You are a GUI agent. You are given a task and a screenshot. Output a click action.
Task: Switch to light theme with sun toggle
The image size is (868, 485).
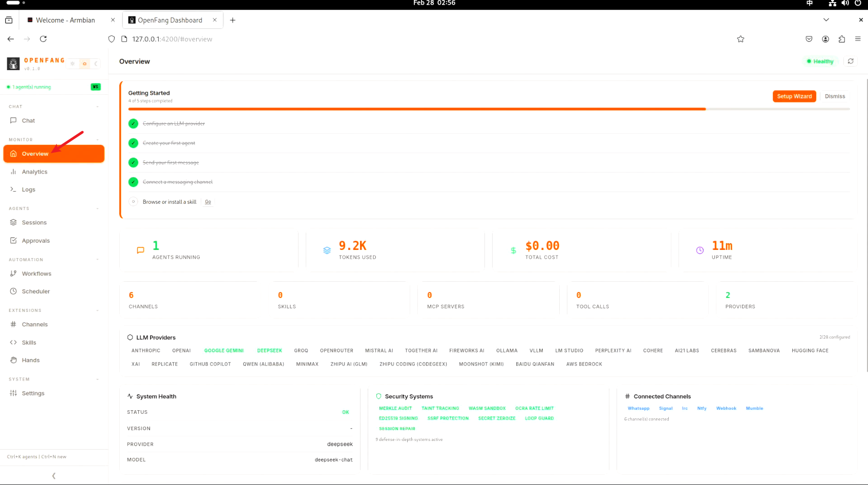(73, 64)
